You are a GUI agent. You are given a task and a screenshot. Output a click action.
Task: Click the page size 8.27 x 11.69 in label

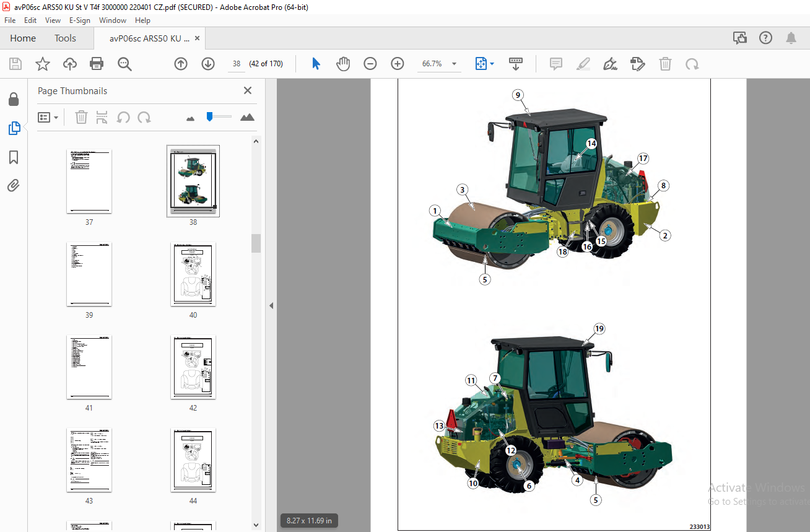(309, 521)
